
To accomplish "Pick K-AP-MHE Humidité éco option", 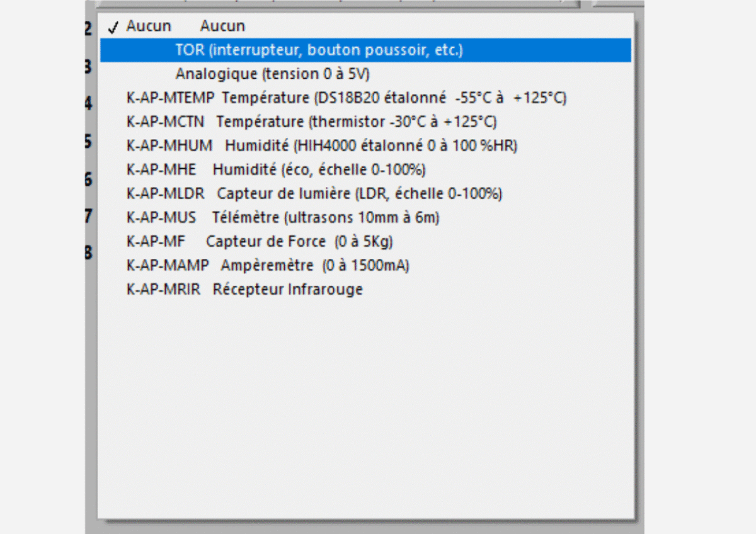I will pyautogui.click(x=276, y=170).
